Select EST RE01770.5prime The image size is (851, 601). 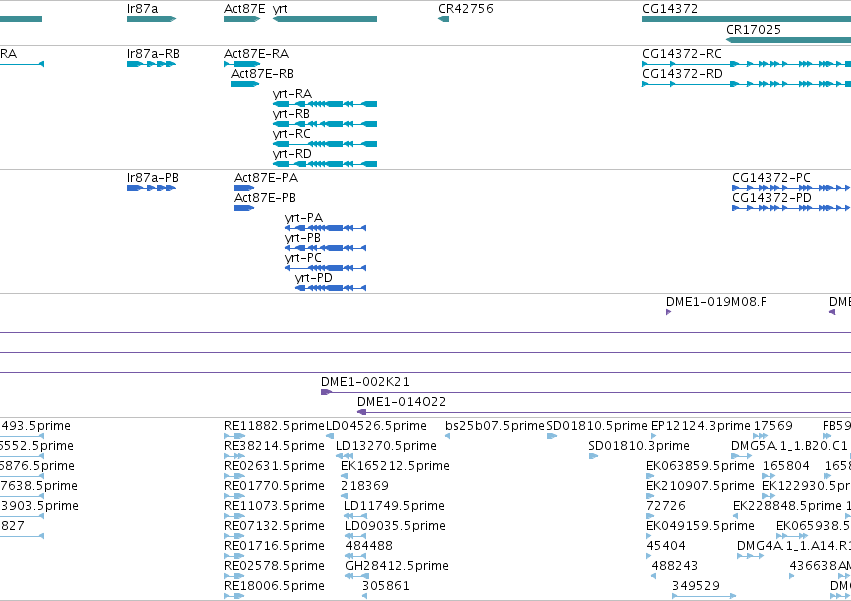coord(234,496)
